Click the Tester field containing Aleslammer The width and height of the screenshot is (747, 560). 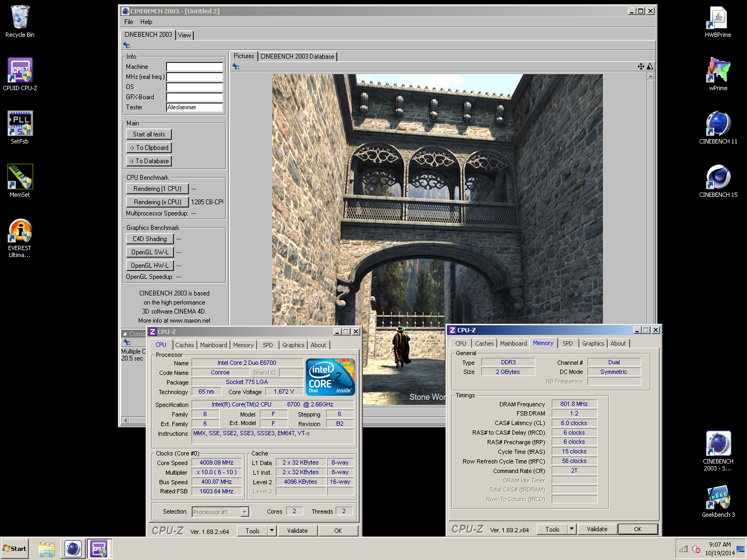coord(194,107)
